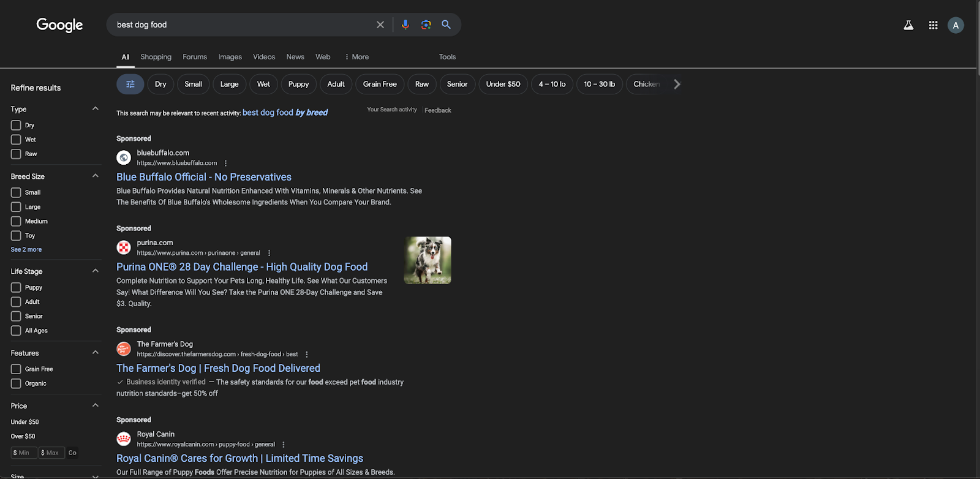Collapse the Life Stage filter section

(95, 271)
